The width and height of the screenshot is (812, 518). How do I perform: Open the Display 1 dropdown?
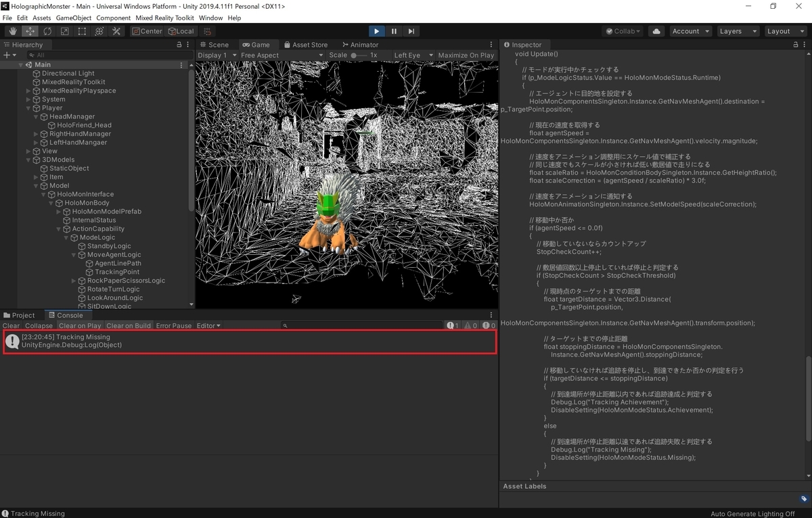(x=217, y=55)
